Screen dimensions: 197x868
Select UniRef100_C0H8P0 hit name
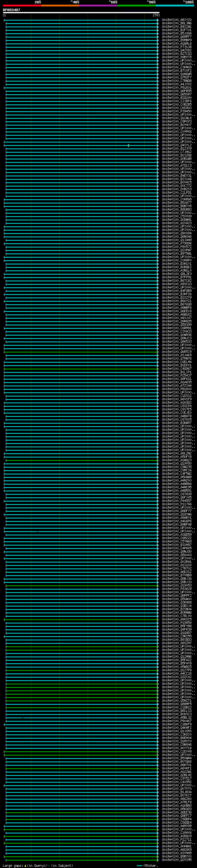click(177, 260)
